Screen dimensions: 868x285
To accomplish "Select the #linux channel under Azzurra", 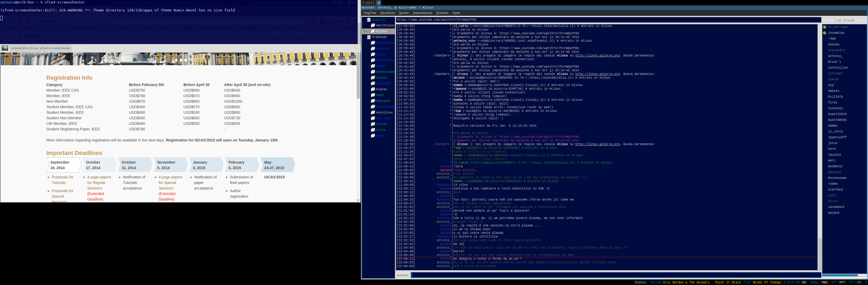I will (381, 31).
